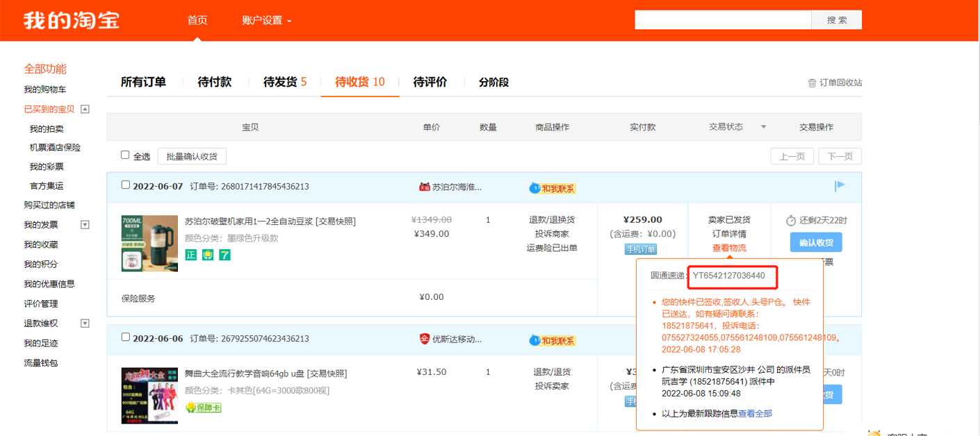Viewport: 980px width, 436px height.
Task: Click the green 7-day return badge icon
Action: 224,255
